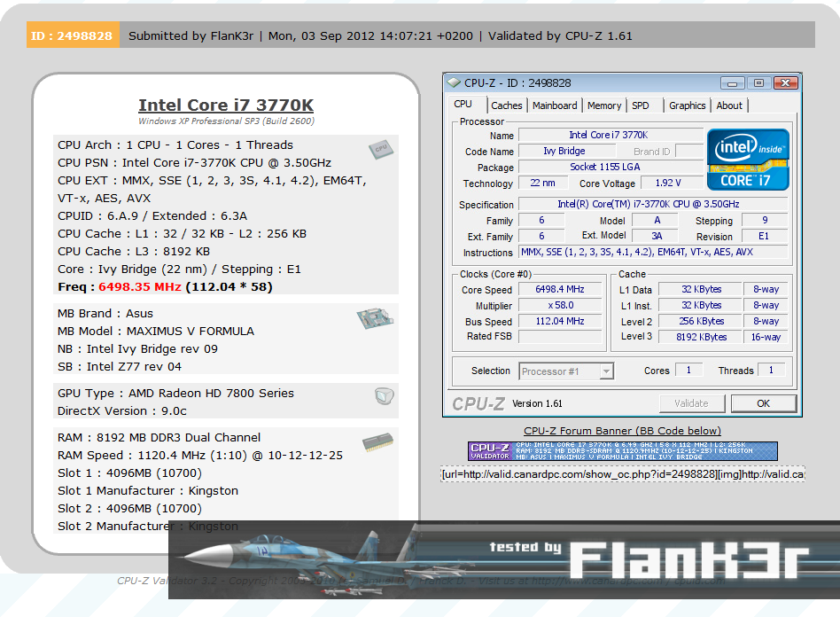Open the Mainboard tab
The image size is (840, 617).
tap(555, 105)
